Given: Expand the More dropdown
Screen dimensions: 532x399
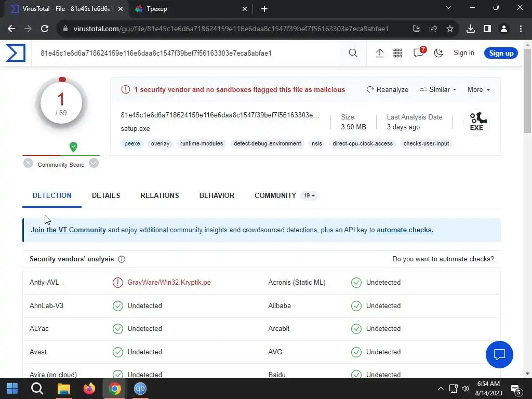Looking at the screenshot, I should pos(478,89).
